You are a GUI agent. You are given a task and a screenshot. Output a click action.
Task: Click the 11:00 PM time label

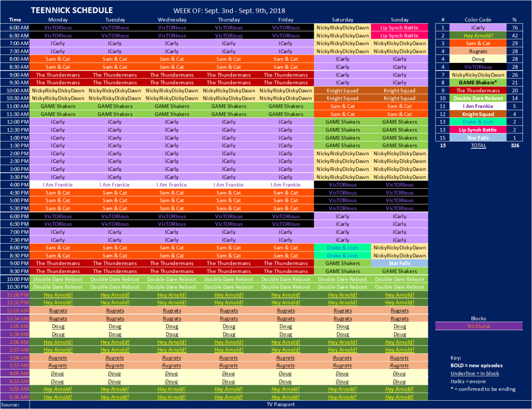coord(18,295)
